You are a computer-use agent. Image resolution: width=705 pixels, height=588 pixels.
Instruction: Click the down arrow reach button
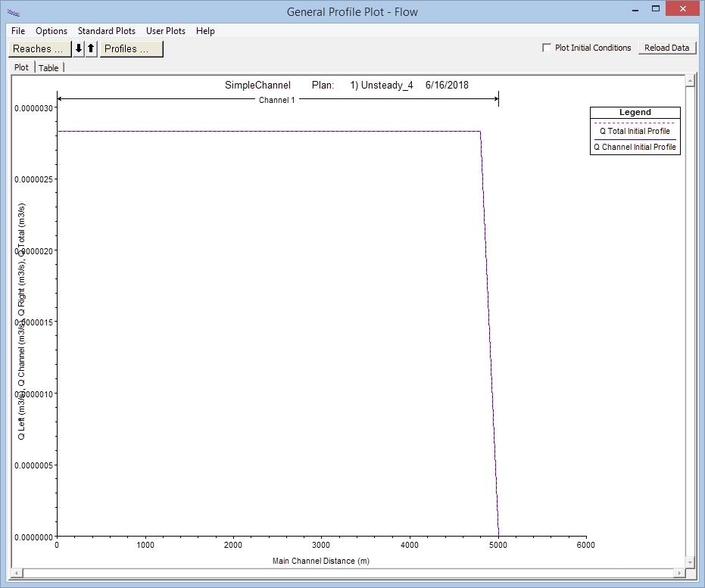pyautogui.click(x=79, y=48)
